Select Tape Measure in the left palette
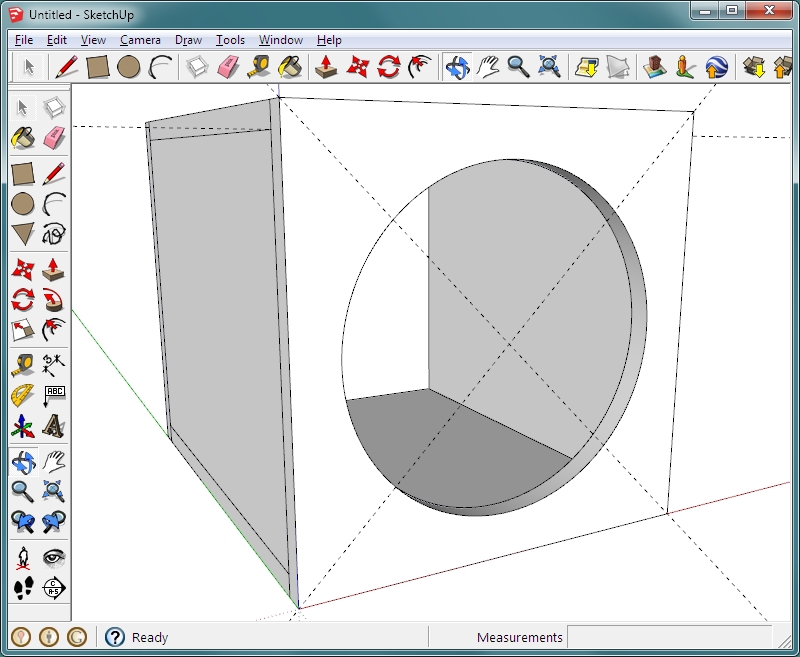This screenshot has height=657, width=800. click(22, 366)
